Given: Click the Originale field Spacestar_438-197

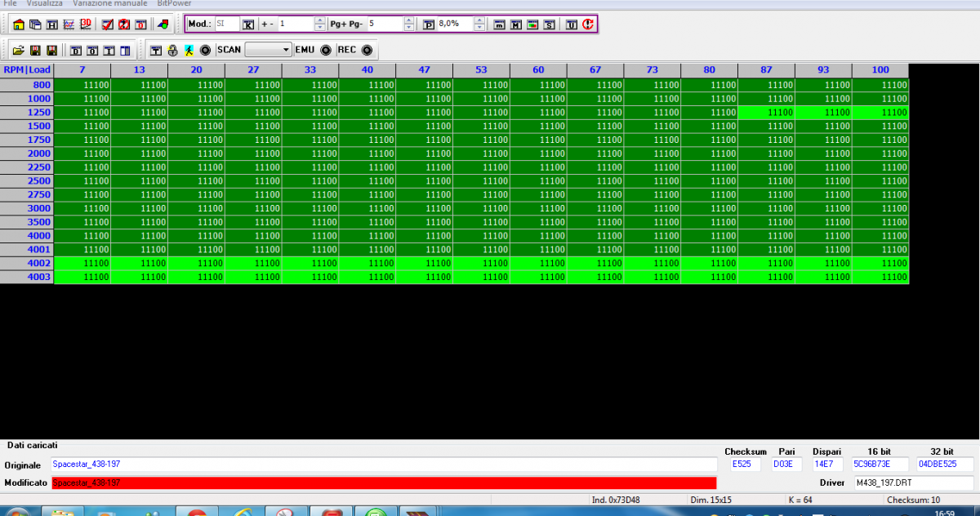Looking at the screenshot, I should (384, 465).
